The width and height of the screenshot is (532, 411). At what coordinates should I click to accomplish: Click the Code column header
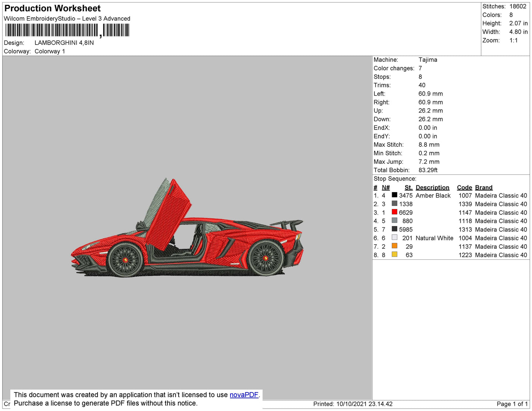click(464, 187)
